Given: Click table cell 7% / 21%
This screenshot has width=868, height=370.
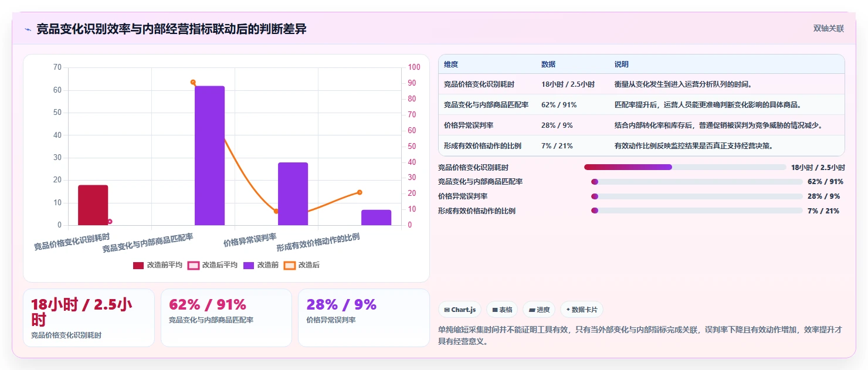Looking at the screenshot, I should pyautogui.click(x=557, y=145).
